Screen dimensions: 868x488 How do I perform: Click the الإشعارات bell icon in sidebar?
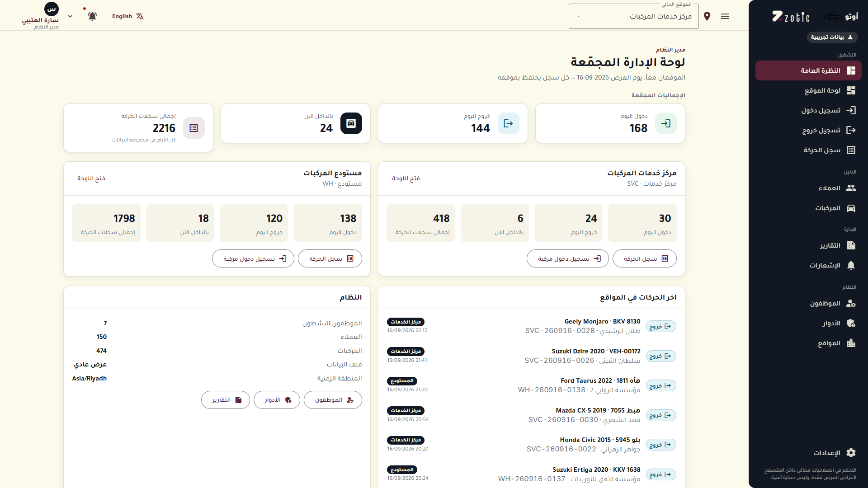click(x=851, y=265)
